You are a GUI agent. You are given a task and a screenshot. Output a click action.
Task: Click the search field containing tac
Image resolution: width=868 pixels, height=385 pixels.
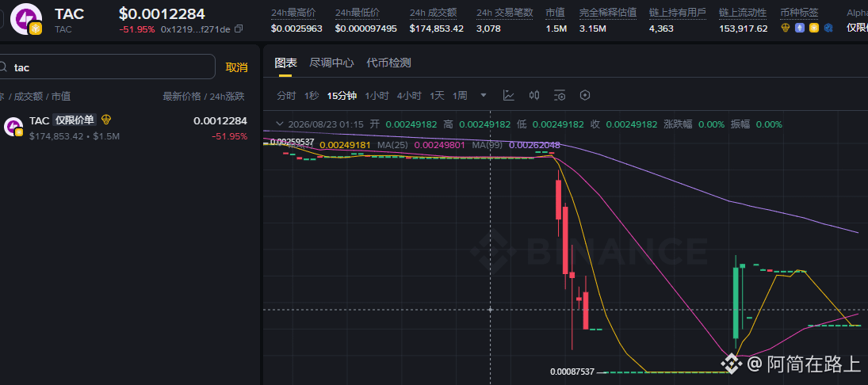point(107,67)
